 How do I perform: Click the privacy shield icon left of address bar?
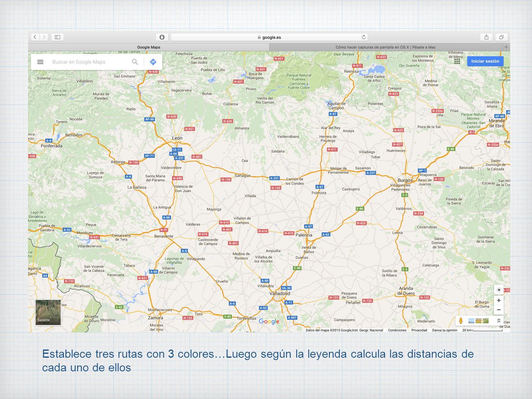(162, 37)
